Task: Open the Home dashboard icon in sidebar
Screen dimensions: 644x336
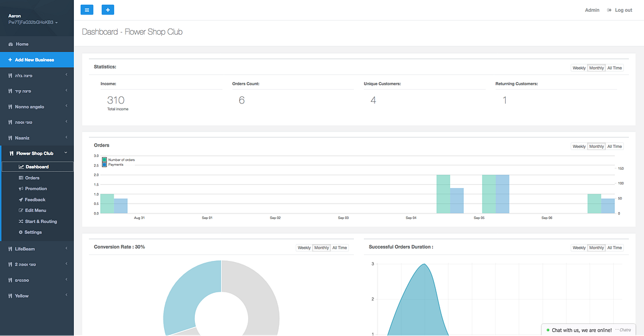Action: tap(11, 44)
